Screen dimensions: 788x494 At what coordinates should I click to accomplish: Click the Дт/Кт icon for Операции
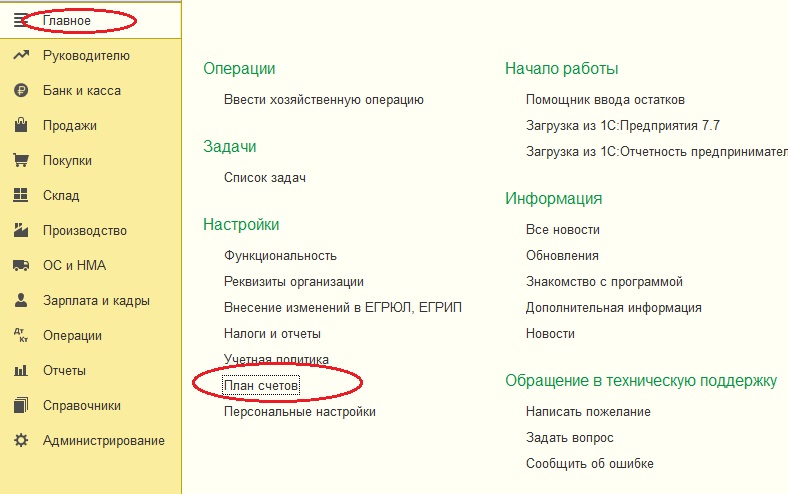[x=21, y=335]
